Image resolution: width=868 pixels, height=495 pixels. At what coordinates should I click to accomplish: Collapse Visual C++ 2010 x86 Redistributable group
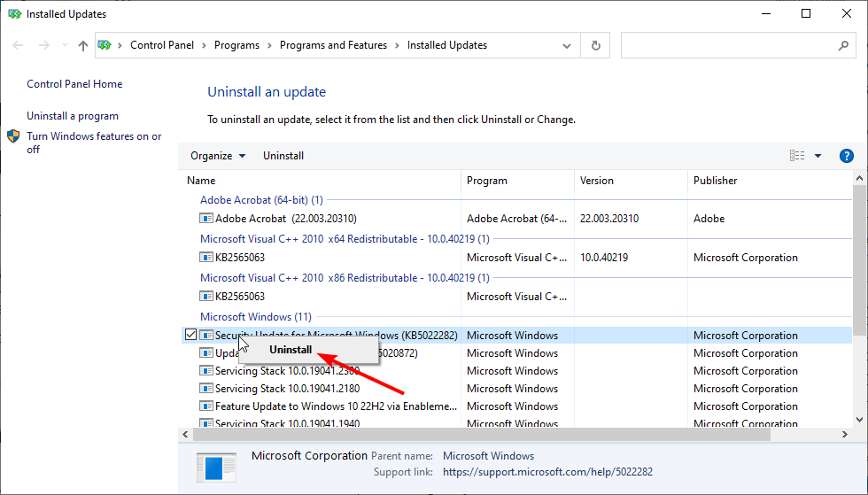pyautogui.click(x=345, y=278)
